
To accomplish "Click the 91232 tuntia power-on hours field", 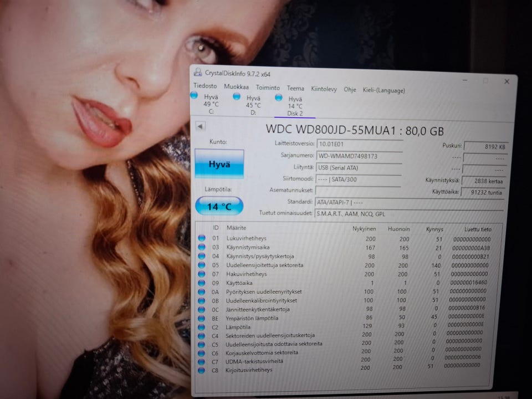I will coord(483,192).
